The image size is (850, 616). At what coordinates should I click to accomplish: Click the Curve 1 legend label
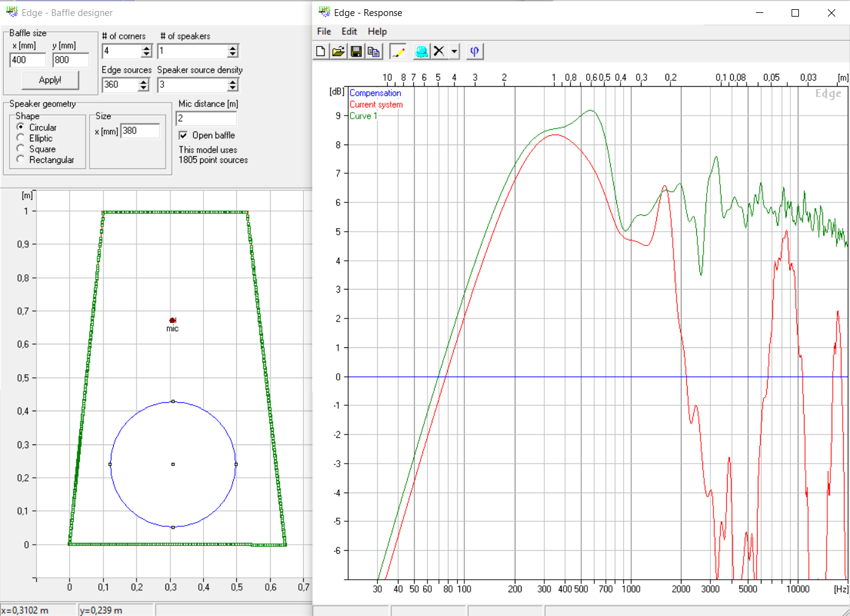(363, 116)
